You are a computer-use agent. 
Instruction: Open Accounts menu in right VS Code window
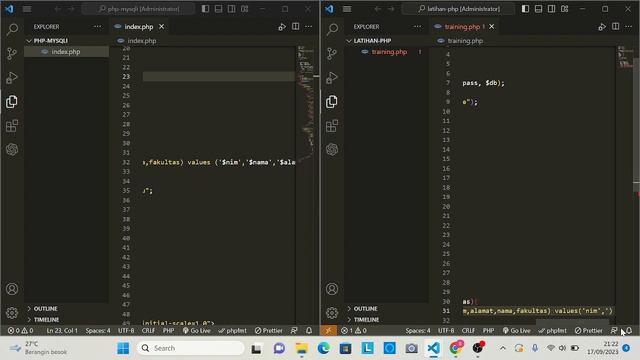click(332, 289)
